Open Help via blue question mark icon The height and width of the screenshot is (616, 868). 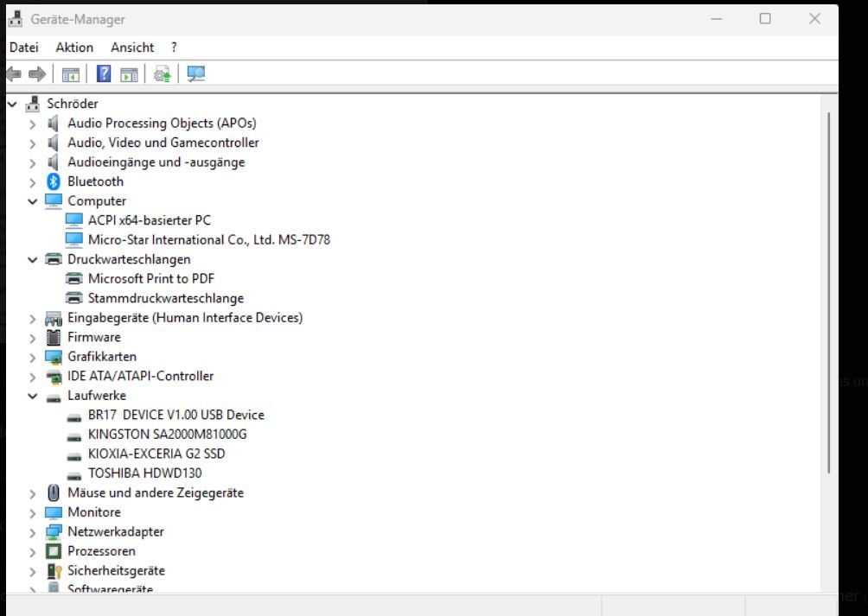104,73
